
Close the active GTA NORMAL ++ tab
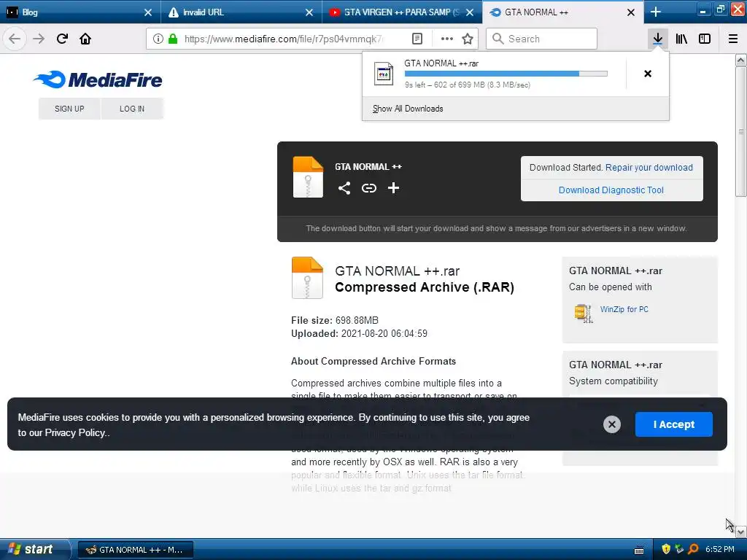click(x=631, y=12)
